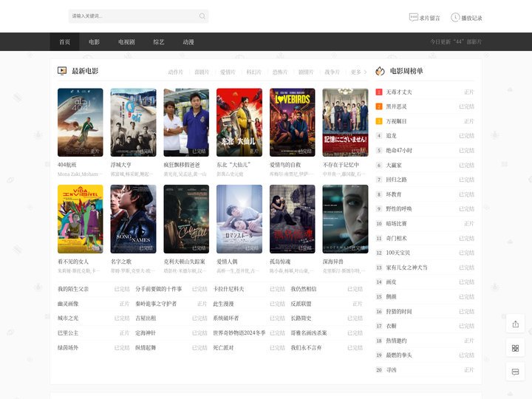Open the 克科夫顿山失踪案 poster
This screenshot has width=532, height=399.
pyautogui.click(x=186, y=219)
